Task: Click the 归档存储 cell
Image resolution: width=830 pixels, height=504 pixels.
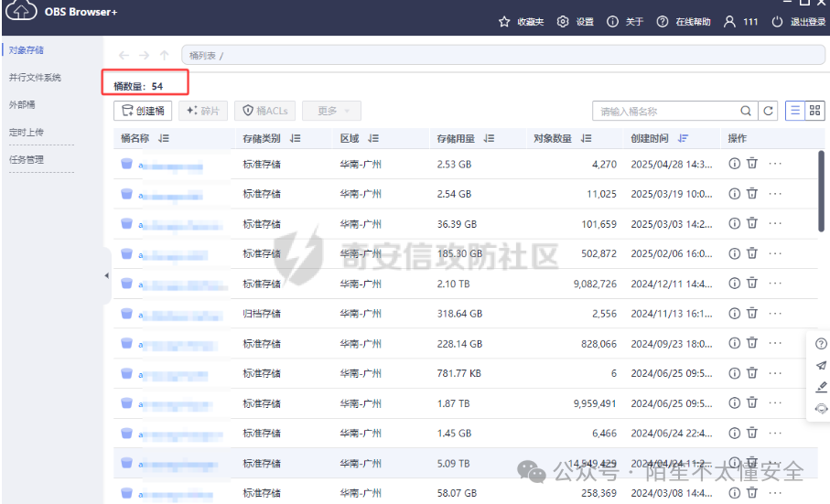Action: tap(262, 314)
